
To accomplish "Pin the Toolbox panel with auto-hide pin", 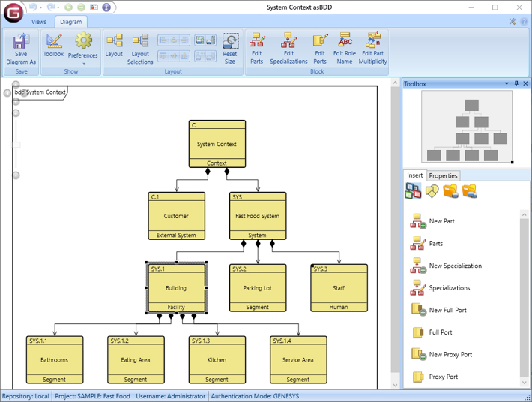I will [x=516, y=84].
